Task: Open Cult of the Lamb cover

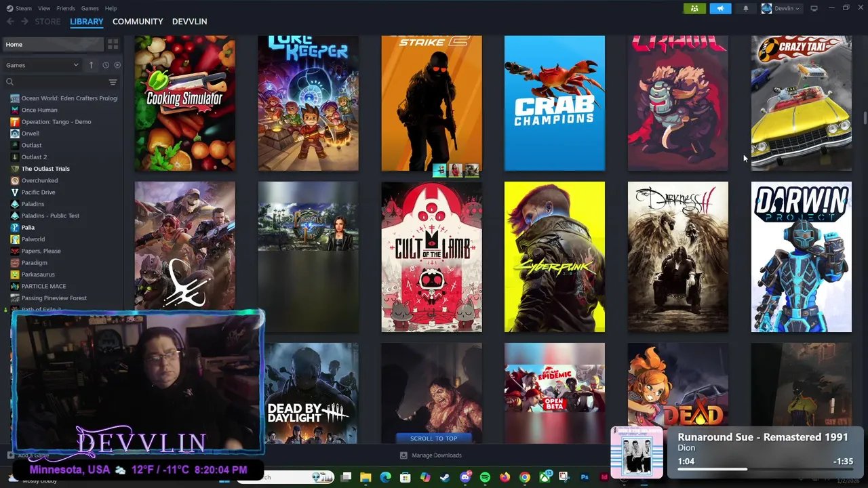Action: pyautogui.click(x=431, y=257)
